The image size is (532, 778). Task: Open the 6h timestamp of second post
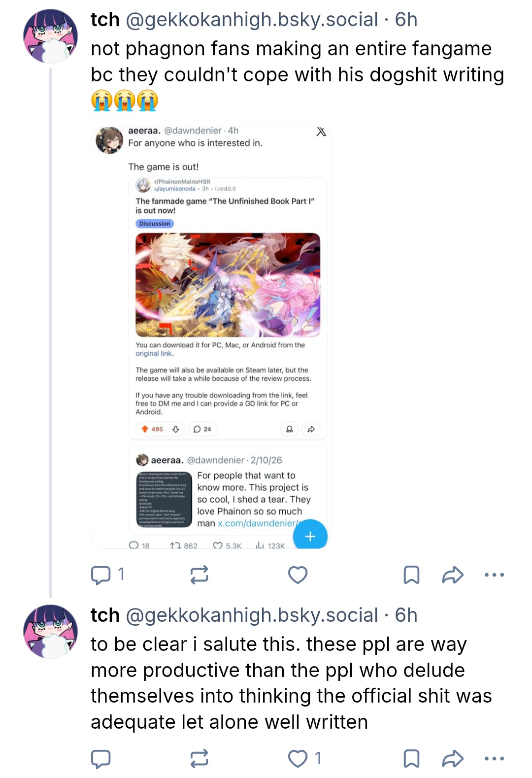(x=406, y=615)
